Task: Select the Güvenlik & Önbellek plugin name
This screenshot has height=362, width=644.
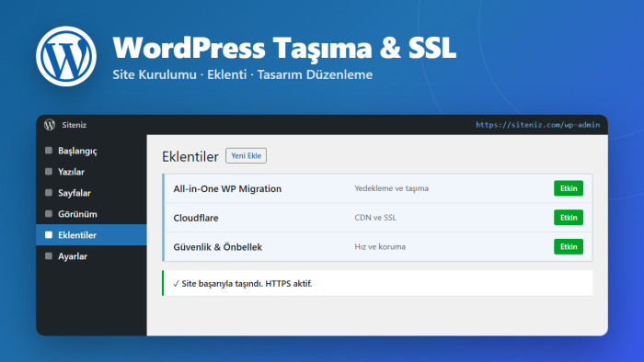Action: 218,247
